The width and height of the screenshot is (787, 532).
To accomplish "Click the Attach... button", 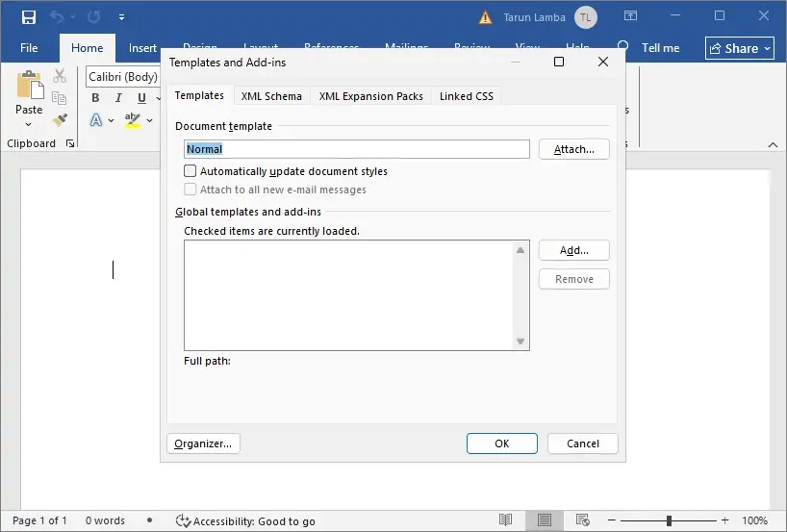I will click(x=574, y=149).
